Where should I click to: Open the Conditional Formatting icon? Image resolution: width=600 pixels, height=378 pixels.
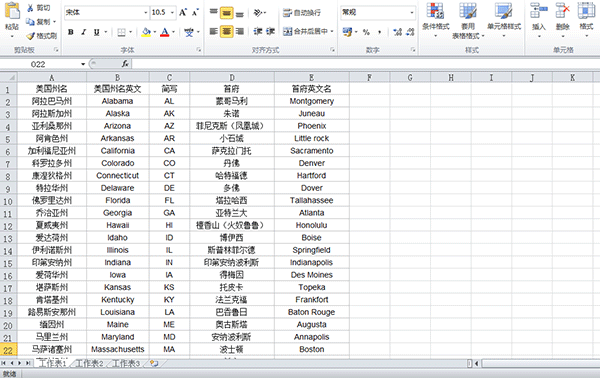(x=435, y=11)
